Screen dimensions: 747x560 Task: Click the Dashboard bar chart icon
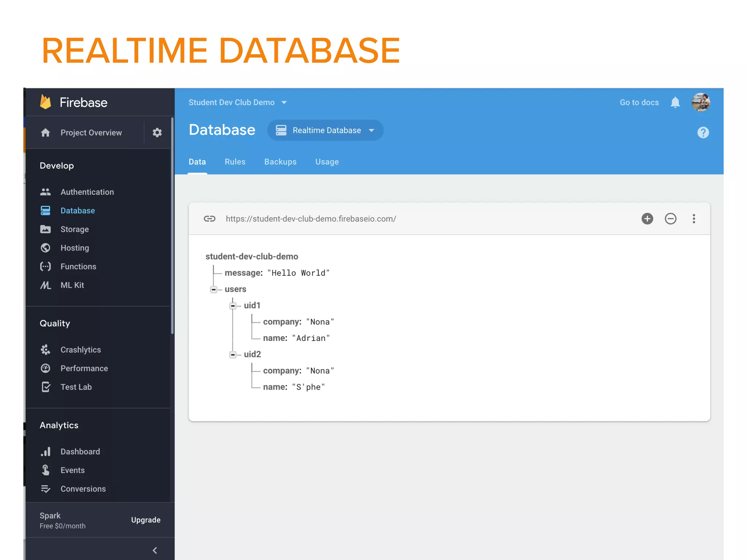coord(46,451)
